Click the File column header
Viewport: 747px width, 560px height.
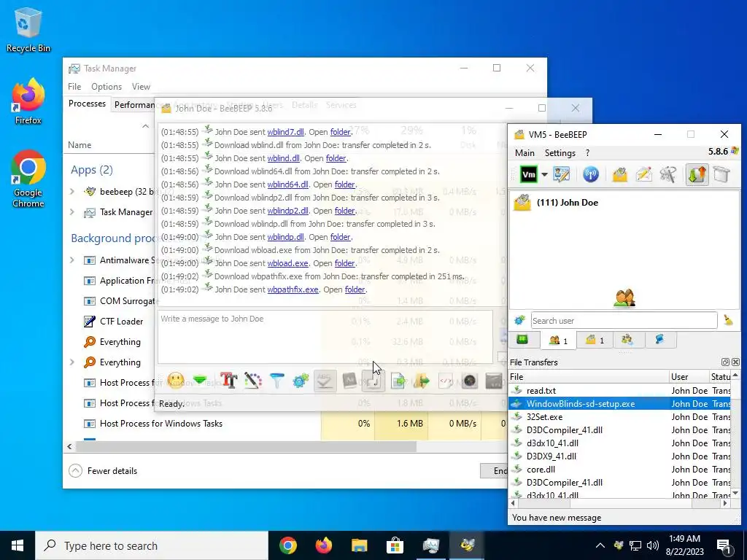[x=589, y=377]
